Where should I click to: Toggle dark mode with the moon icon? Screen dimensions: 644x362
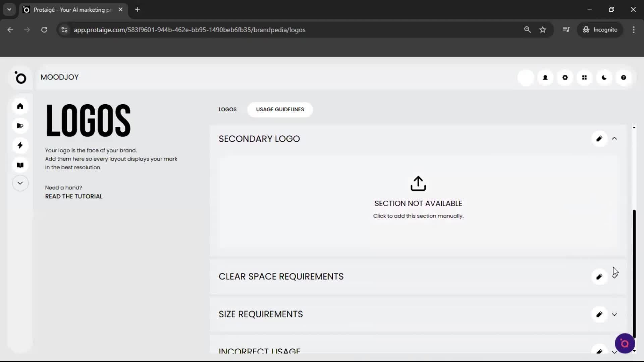(604, 77)
